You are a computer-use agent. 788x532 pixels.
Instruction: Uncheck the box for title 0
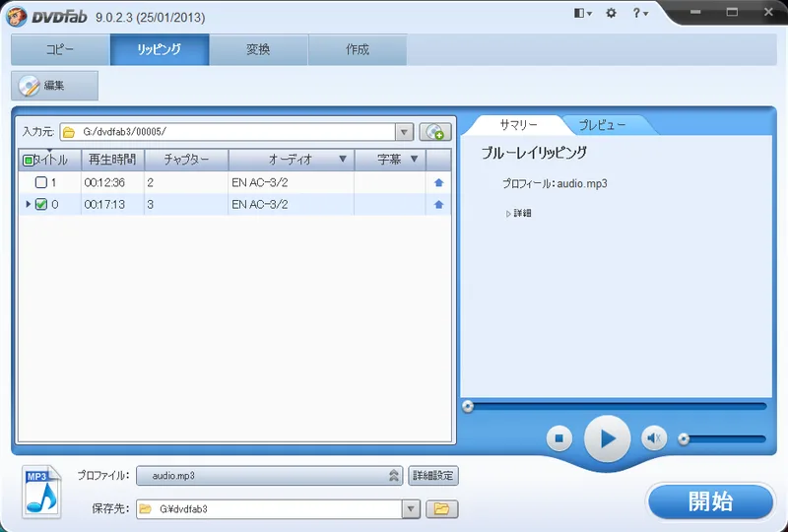[x=41, y=204]
